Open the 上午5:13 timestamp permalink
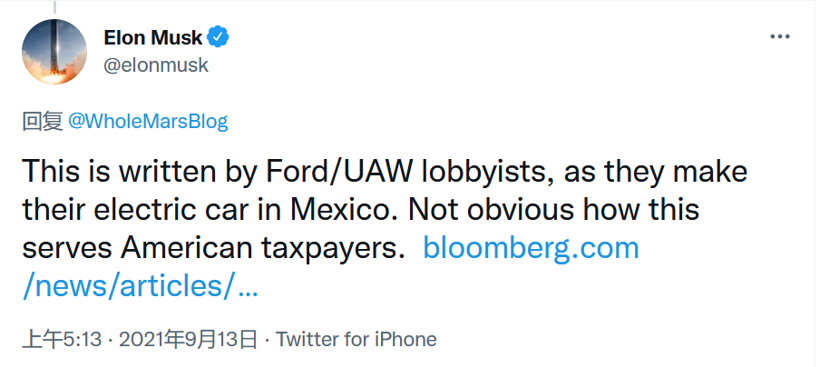 pos(62,339)
